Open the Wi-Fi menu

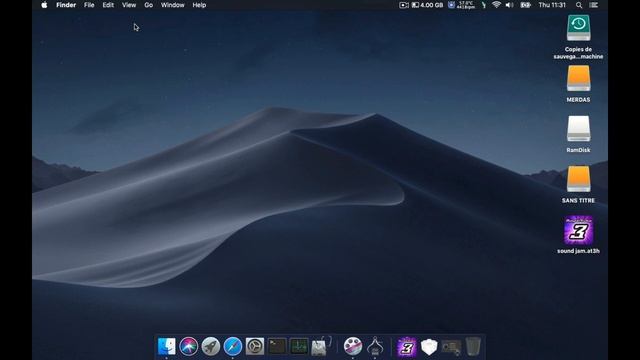[x=496, y=5]
